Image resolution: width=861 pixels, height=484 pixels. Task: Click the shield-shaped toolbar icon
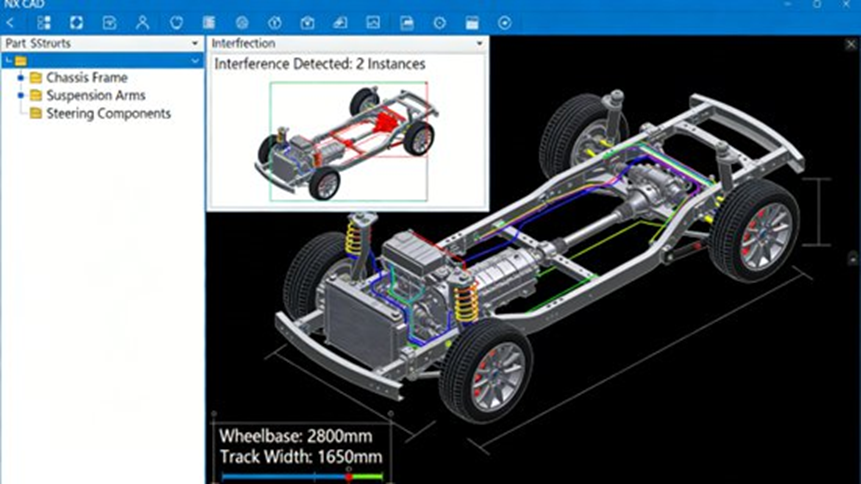(x=175, y=22)
